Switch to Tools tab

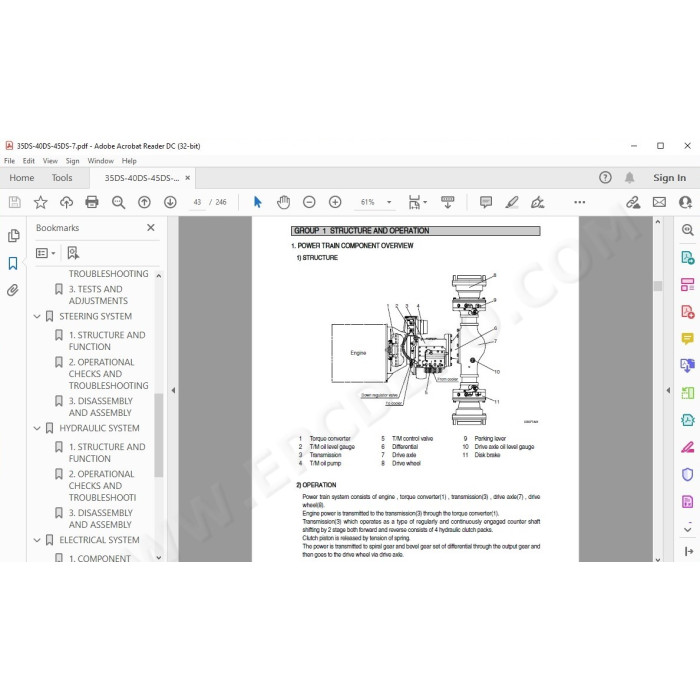[x=62, y=178]
